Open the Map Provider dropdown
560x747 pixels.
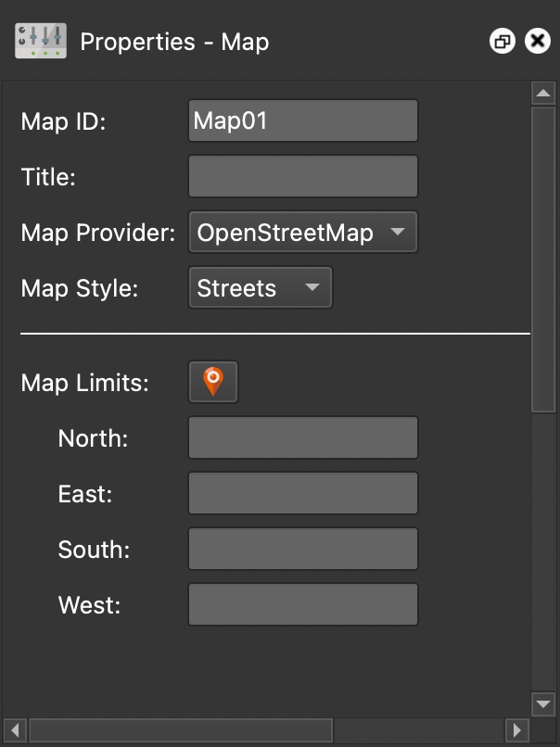pos(302,233)
